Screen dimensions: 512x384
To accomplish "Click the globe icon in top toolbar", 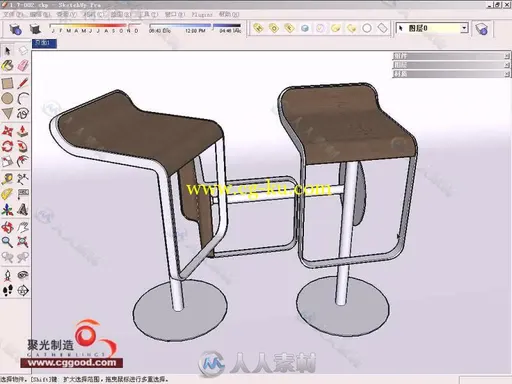I will pyautogui.click(x=305, y=28).
